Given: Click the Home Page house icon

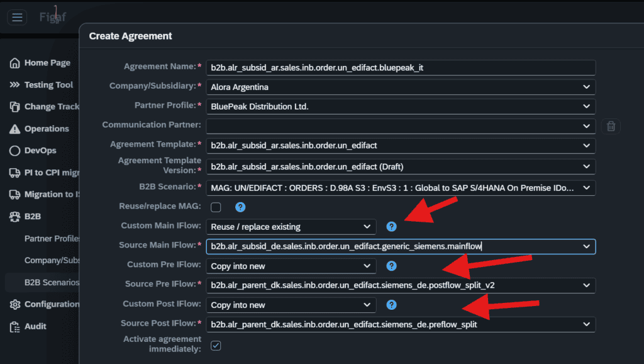Looking at the screenshot, I should point(15,63).
